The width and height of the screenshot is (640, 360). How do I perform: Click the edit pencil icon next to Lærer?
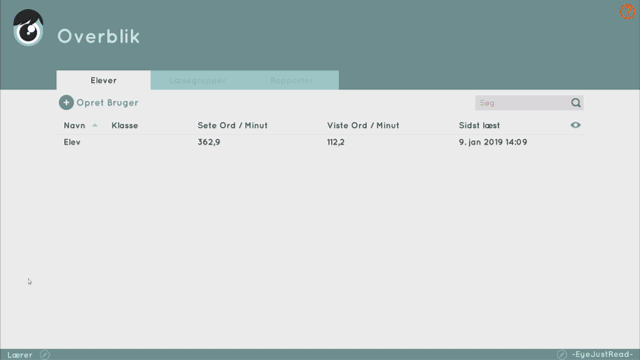[x=45, y=355]
